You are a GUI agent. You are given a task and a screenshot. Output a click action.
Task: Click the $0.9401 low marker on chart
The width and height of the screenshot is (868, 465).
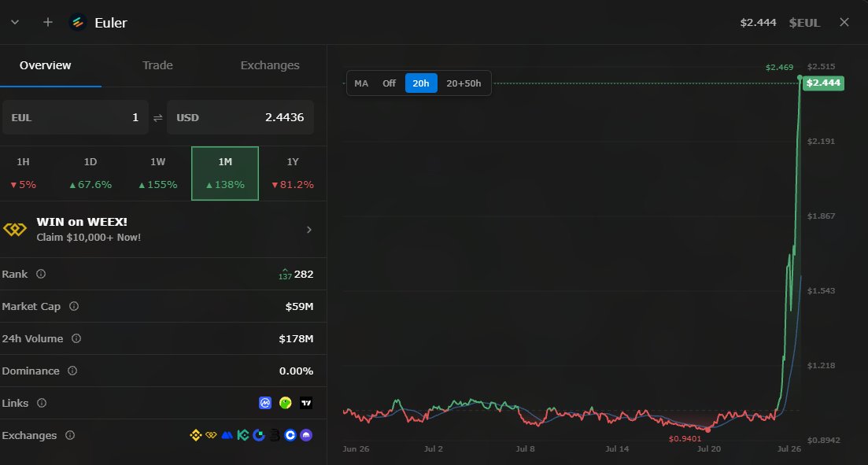(685, 439)
